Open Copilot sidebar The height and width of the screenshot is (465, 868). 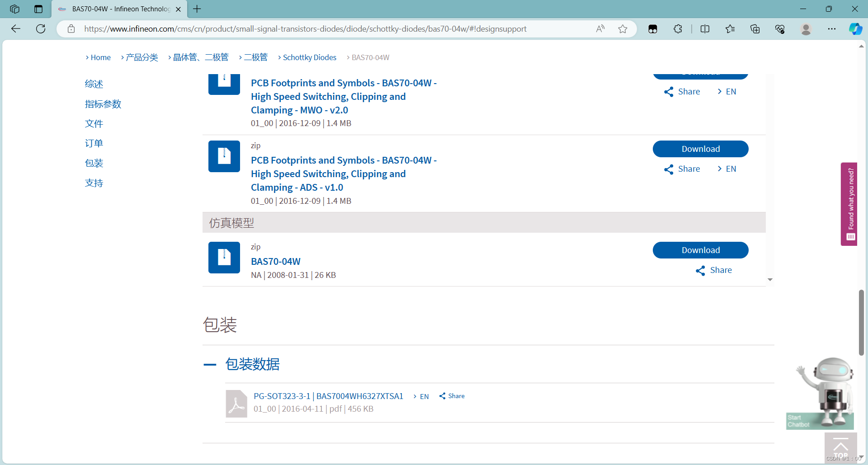click(855, 29)
